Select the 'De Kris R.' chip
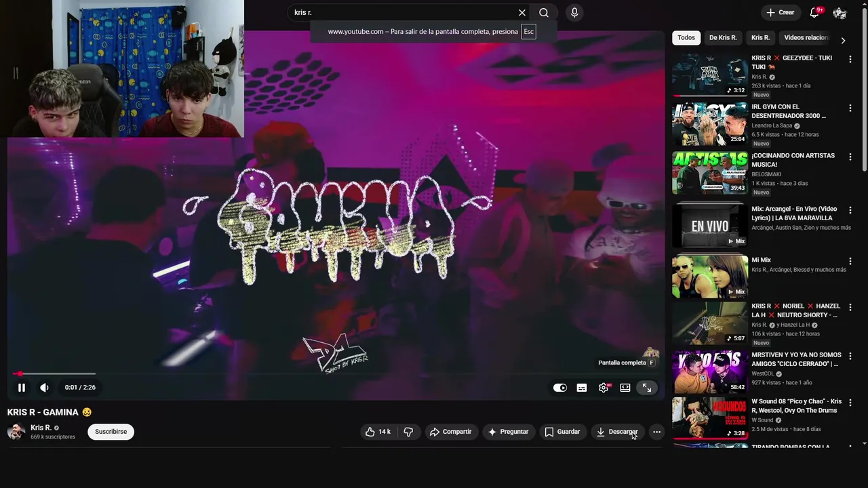Image resolution: width=868 pixels, height=488 pixels. (x=723, y=38)
